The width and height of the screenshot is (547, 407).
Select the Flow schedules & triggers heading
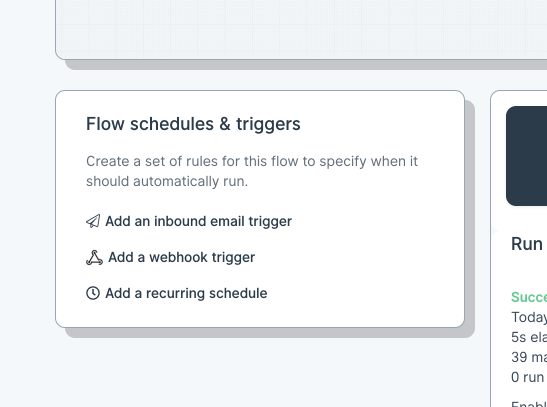(193, 124)
